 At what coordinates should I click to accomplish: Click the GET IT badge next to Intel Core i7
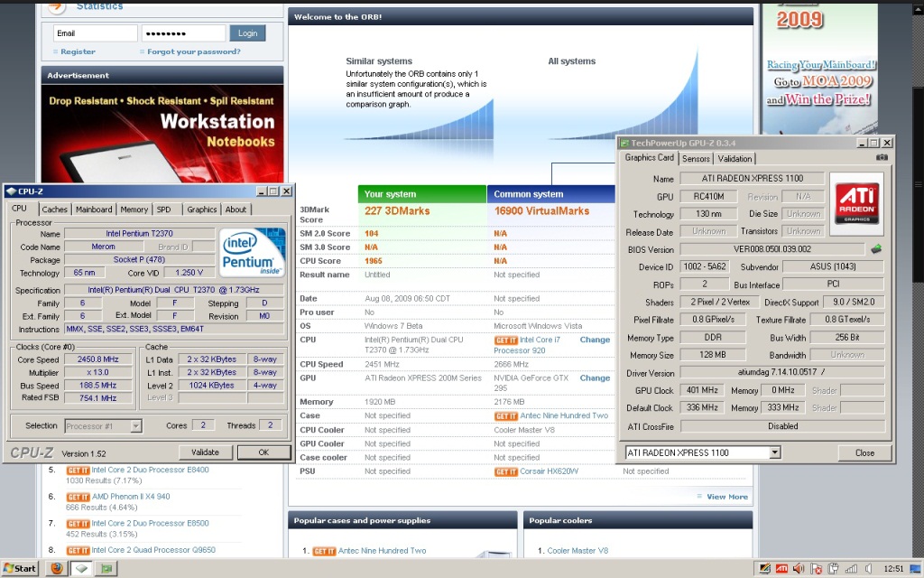tap(505, 340)
